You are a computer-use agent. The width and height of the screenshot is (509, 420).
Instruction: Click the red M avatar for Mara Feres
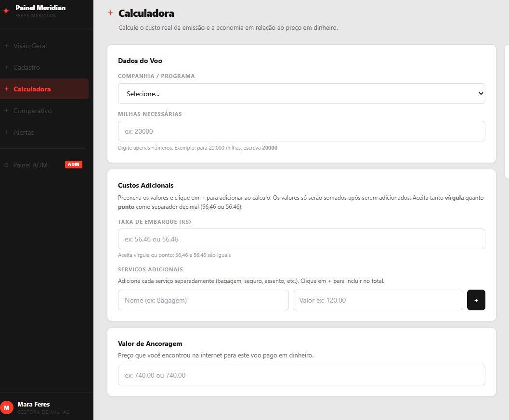tap(6, 407)
